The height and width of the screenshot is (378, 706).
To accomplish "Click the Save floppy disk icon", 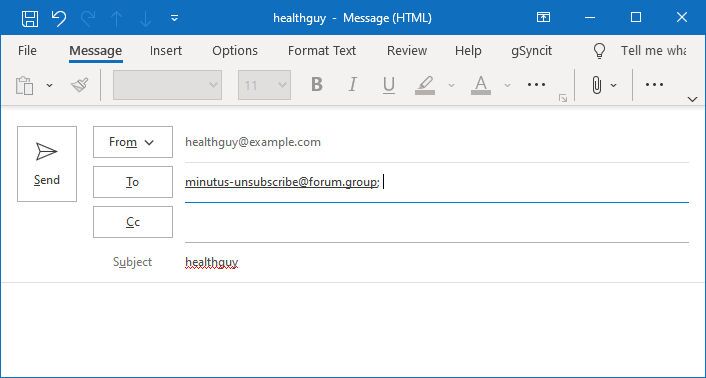I will click(30, 18).
